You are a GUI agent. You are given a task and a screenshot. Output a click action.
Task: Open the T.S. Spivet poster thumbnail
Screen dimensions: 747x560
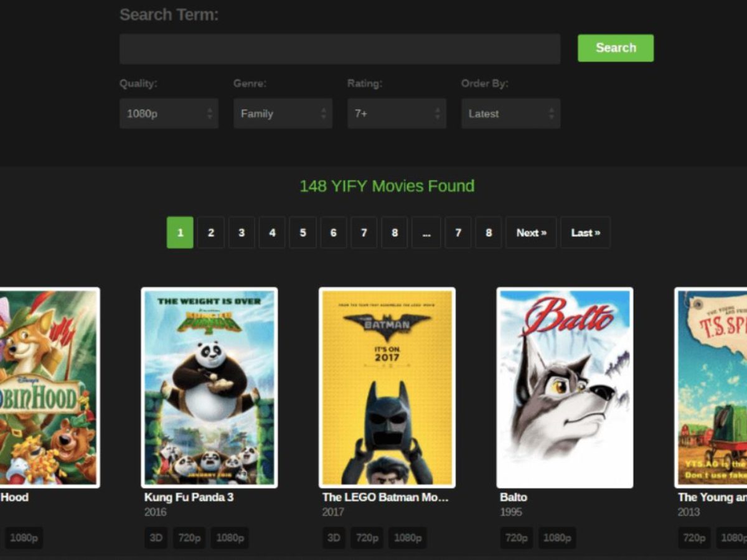point(711,387)
